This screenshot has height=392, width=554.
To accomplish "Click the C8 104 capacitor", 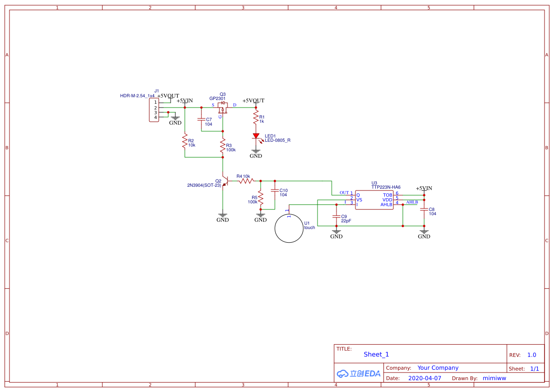I will pos(424,209).
